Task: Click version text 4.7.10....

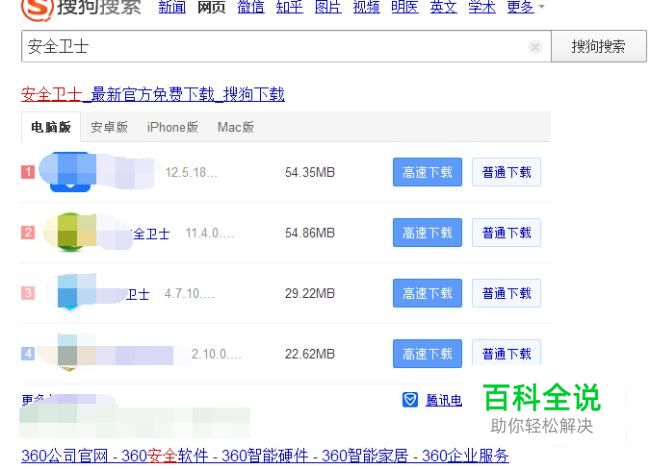Action: (189, 293)
